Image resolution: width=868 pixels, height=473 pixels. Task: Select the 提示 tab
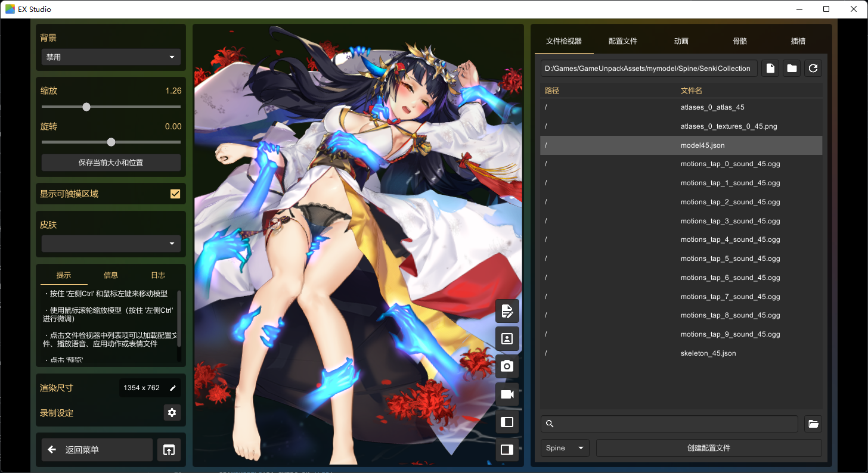[x=64, y=275]
